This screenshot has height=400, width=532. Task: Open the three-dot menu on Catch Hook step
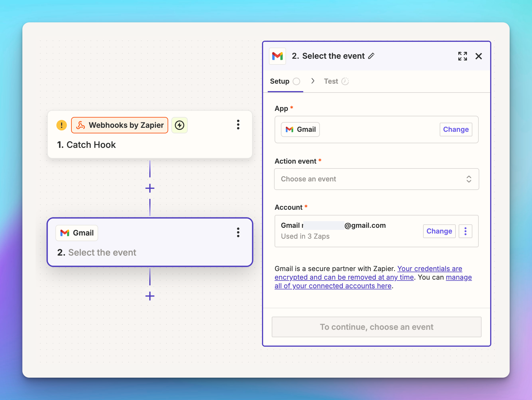click(238, 125)
